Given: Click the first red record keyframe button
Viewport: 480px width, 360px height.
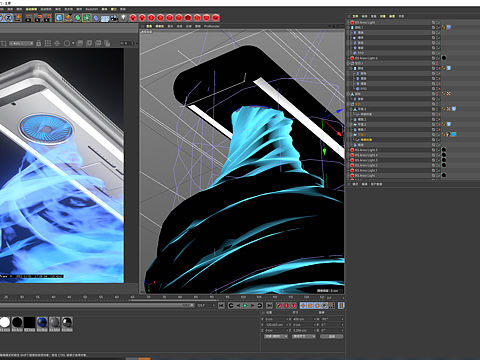Looking at the screenshot, I should [279, 305].
